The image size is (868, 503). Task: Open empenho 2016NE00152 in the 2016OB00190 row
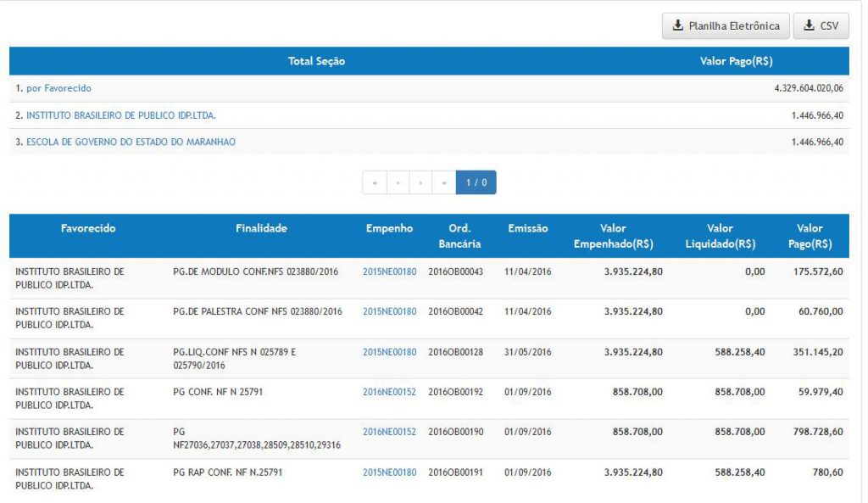[x=389, y=432]
